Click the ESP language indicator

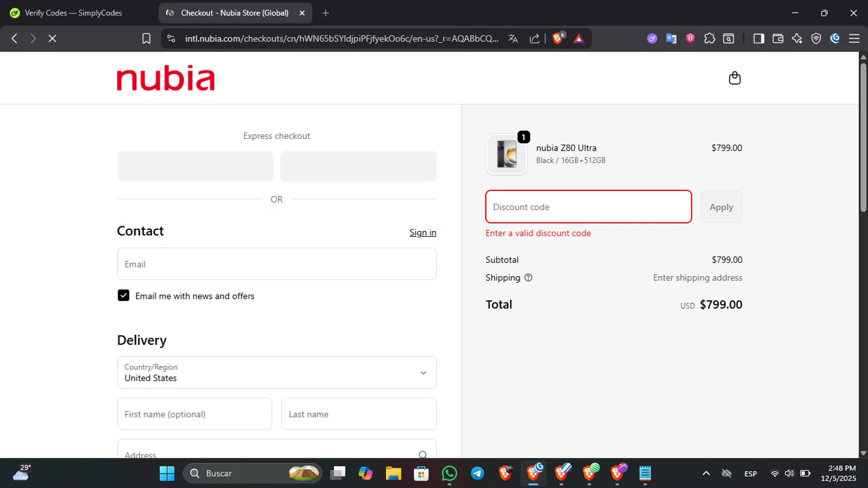pos(751,474)
